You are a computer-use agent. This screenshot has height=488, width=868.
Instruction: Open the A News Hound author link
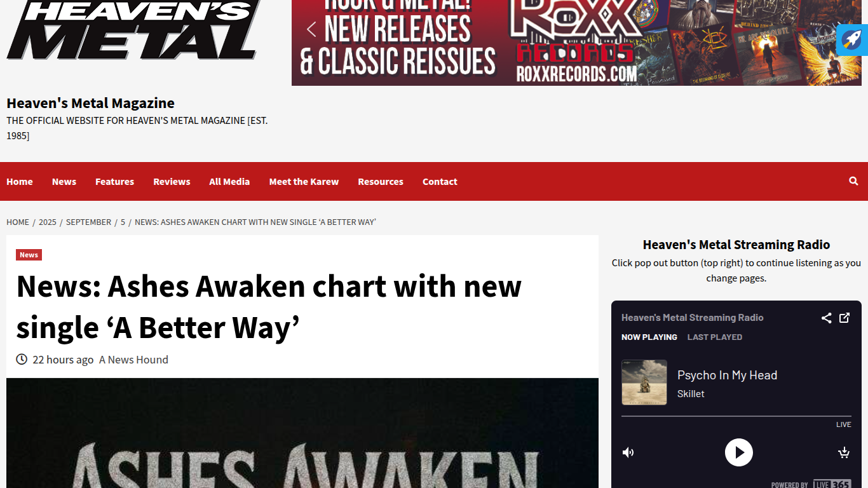point(133,360)
